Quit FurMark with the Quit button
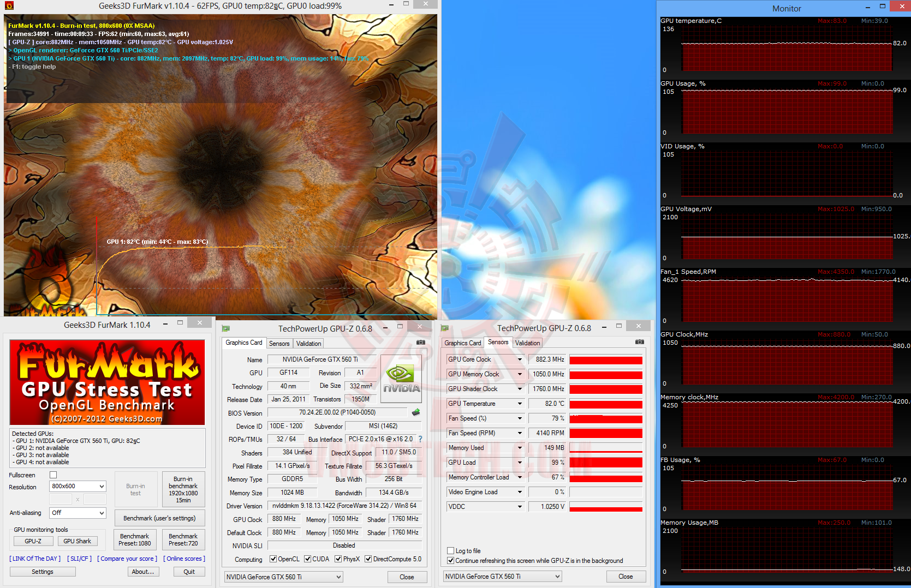The image size is (911, 588). 189,572
